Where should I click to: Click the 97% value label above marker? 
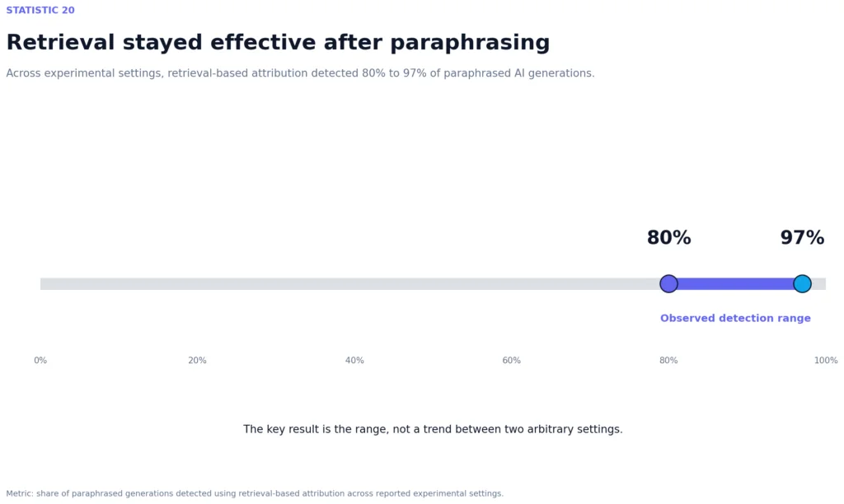click(802, 238)
